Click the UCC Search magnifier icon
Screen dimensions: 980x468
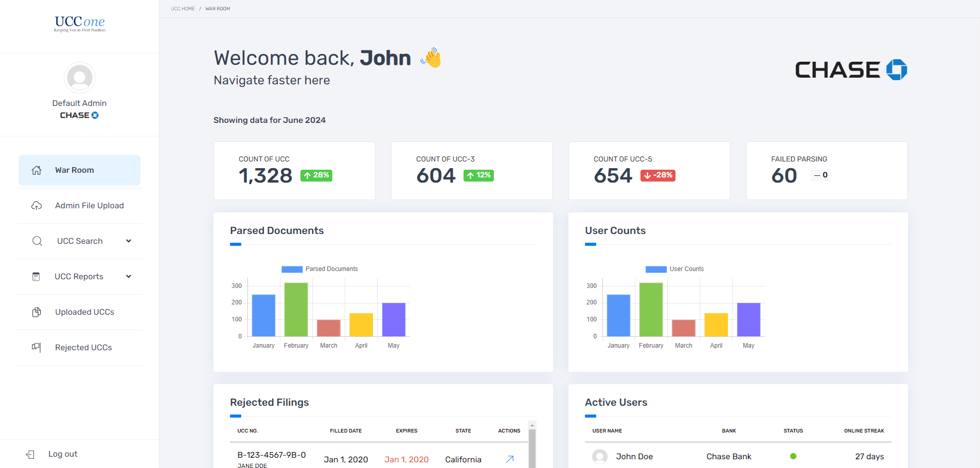(37, 241)
